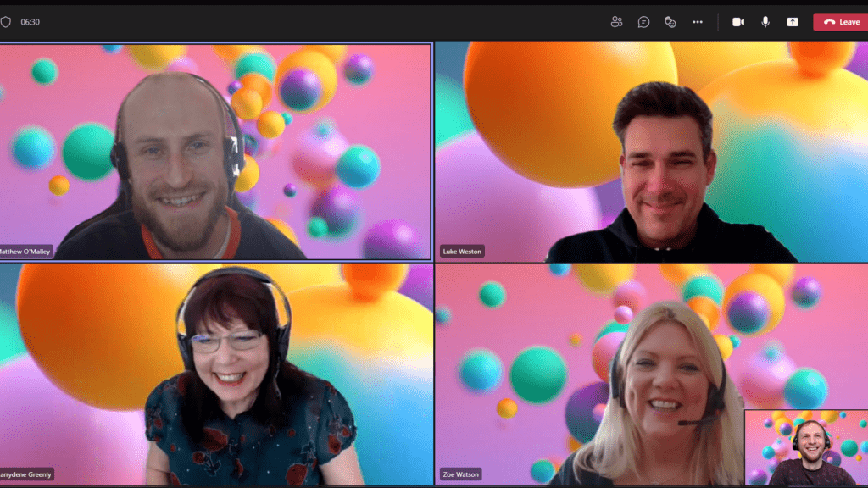Share your screen using share tray icon
The image size is (868, 488).
[x=793, y=22]
